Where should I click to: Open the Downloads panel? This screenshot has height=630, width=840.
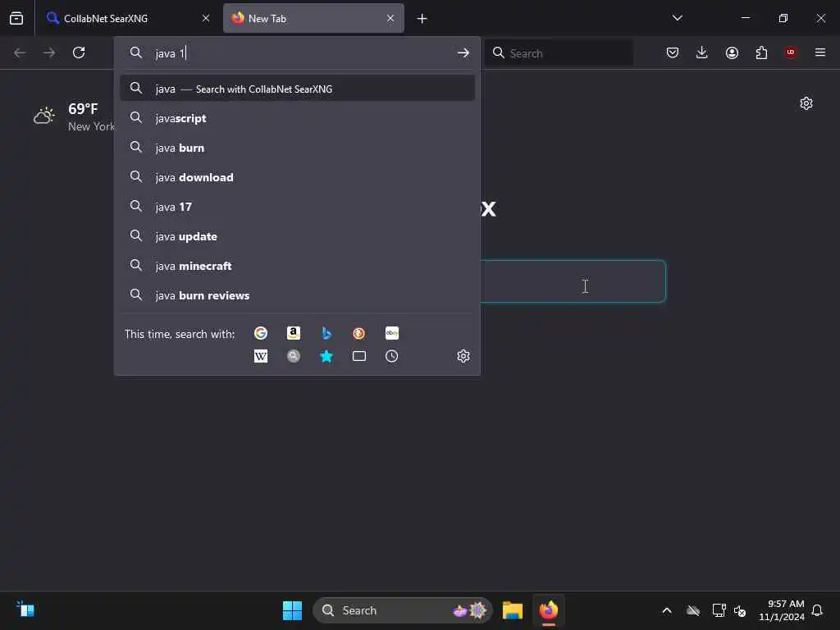(x=702, y=52)
